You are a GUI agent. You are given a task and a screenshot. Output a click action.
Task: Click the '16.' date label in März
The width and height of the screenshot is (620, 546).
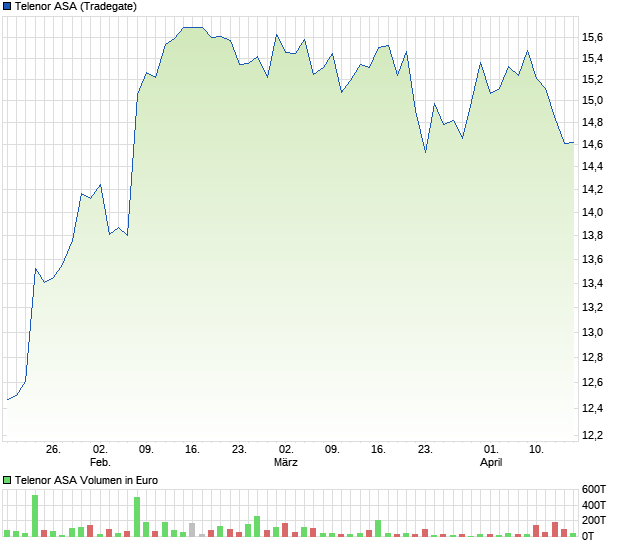click(x=378, y=450)
